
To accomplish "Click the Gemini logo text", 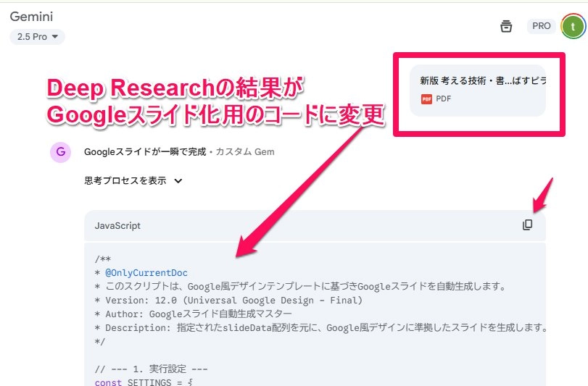I will pos(31,17).
